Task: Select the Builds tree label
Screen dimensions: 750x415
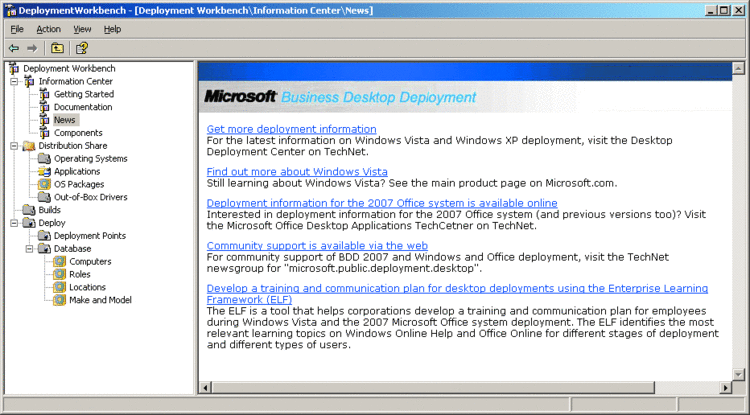Action: click(x=49, y=210)
